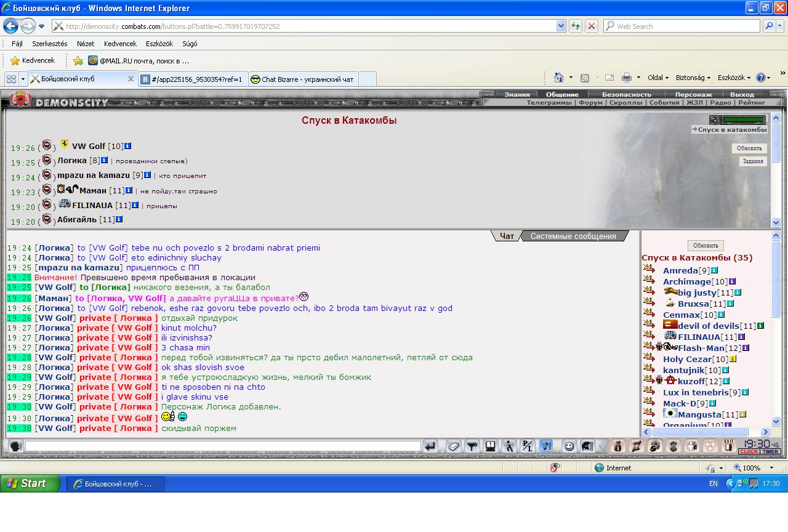The height and width of the screenshot is (532, 788).
Task: Open the Quick Tabs list dropdown arrow
Action: point(23,79)
